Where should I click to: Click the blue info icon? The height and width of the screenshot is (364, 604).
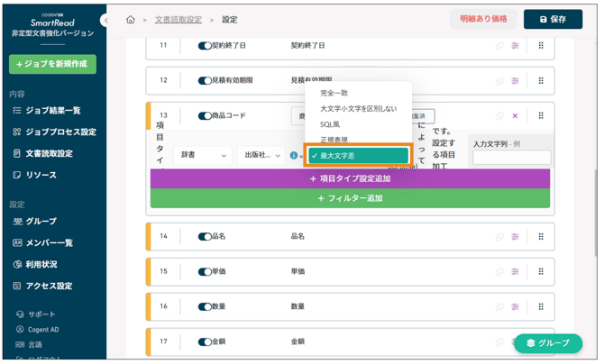tap(294, 156)
